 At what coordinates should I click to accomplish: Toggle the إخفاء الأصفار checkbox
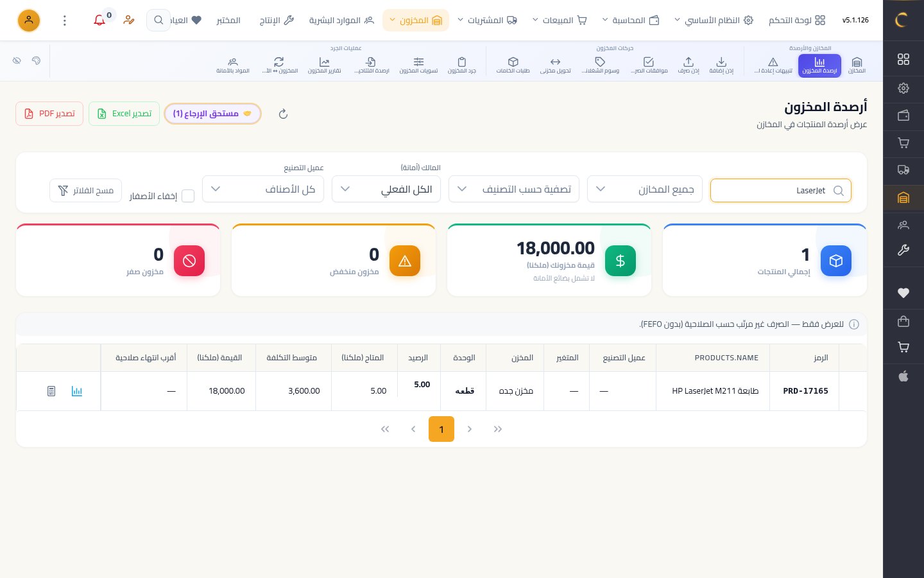(x=188, y=196)
